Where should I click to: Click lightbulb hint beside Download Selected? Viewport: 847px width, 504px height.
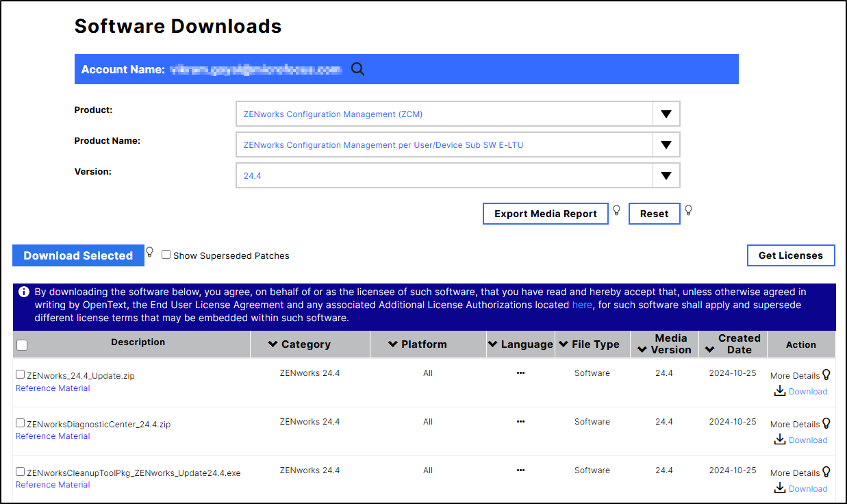[150, 252]
